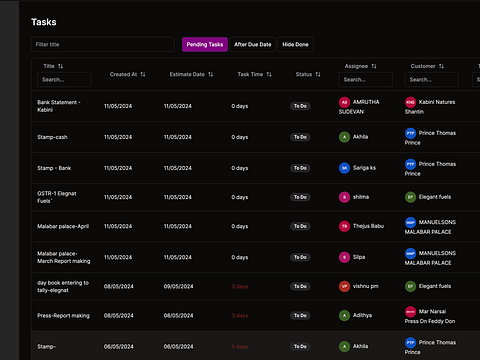Click AMRUTHA SUDEVAN's avatar icon
480x360 pixels.
click(x=344, y=102)
